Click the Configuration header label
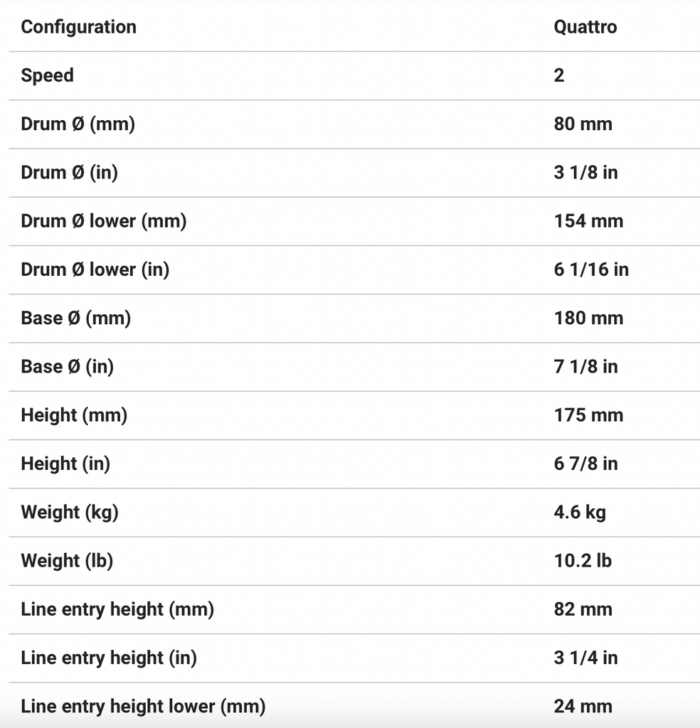700x728 pixels. click(x=78, y=27)
